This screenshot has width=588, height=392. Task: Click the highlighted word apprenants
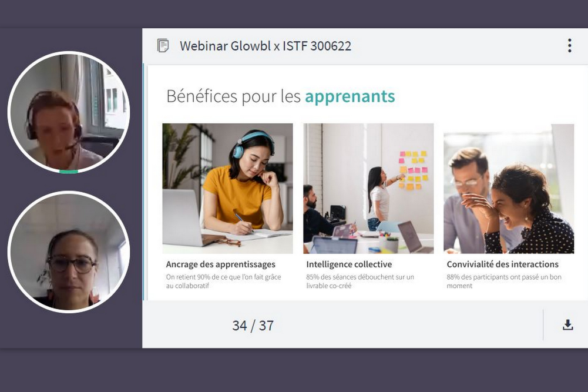[x=350, y=96]
